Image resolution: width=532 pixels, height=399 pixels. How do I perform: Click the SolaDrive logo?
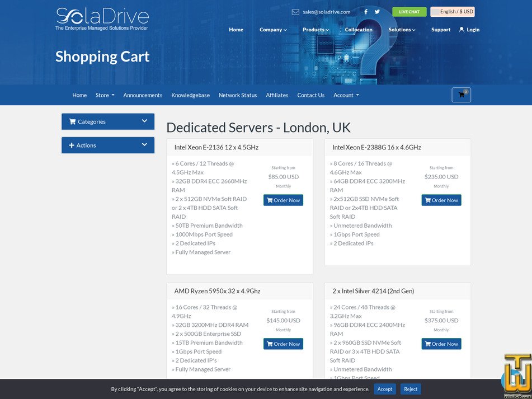point(102,19)
